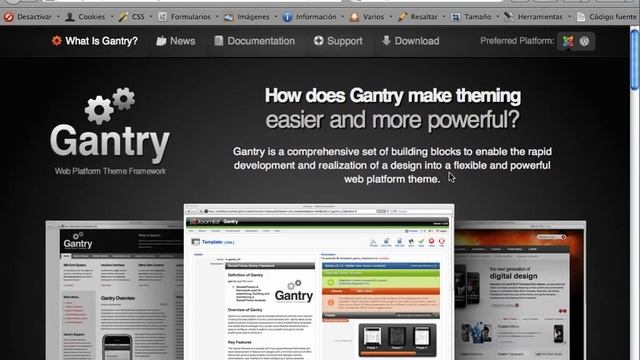
Task: Click the Tamaño resize icon
Action: [456, 17]
